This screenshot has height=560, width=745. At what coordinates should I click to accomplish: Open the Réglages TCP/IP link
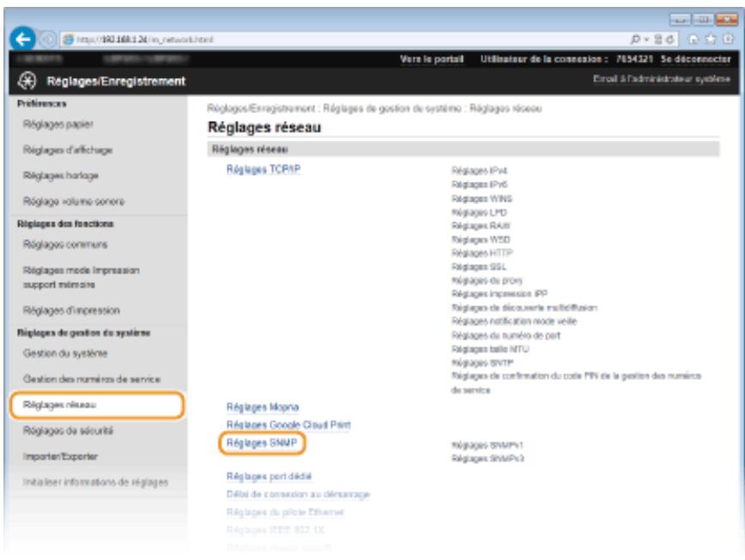[x=263, y=170]
